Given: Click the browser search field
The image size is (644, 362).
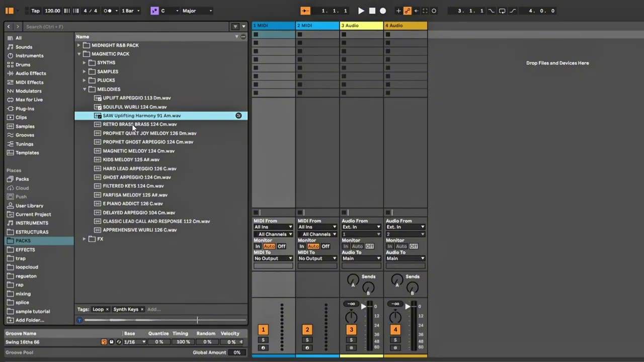Looking at the screenshot, I should (x=126, y=27).
